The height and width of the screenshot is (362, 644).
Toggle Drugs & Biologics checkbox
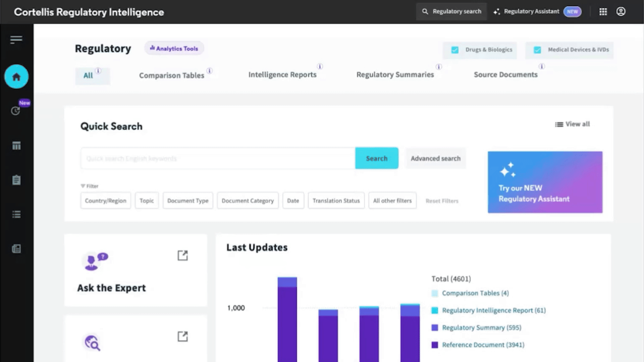point(455,50)
